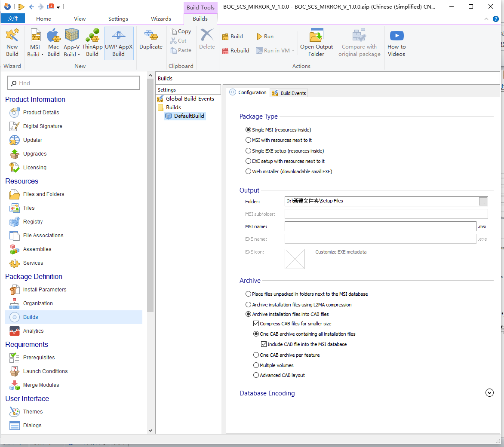Select the ThinApp Build tool

[92, 41]
